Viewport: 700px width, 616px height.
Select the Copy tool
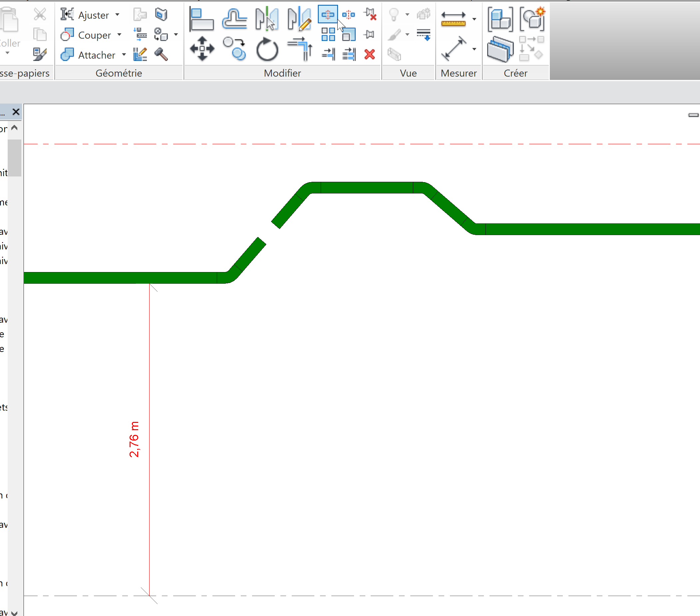(x=234, y=49)
